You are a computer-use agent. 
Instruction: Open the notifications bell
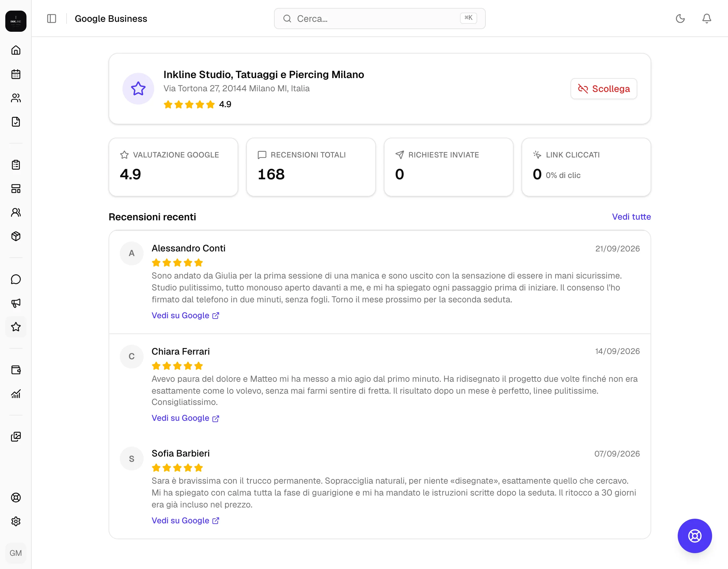[x=707, y=19]
